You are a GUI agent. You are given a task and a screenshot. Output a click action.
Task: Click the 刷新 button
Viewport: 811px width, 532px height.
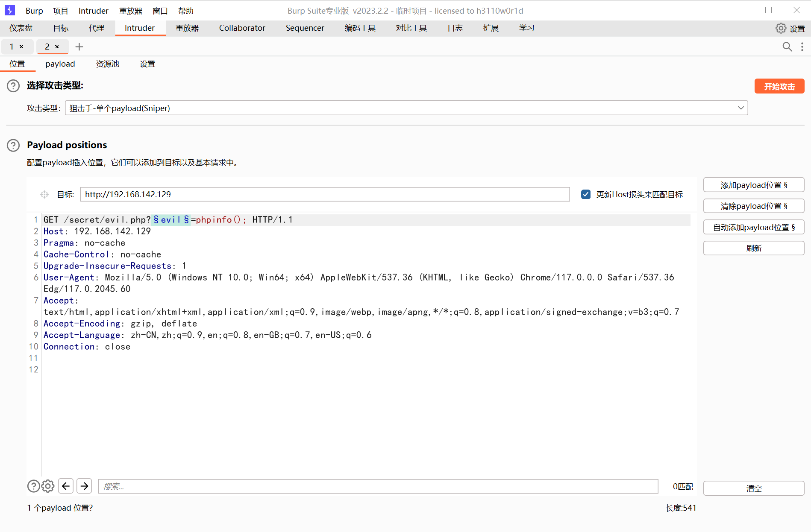point(754,248)
